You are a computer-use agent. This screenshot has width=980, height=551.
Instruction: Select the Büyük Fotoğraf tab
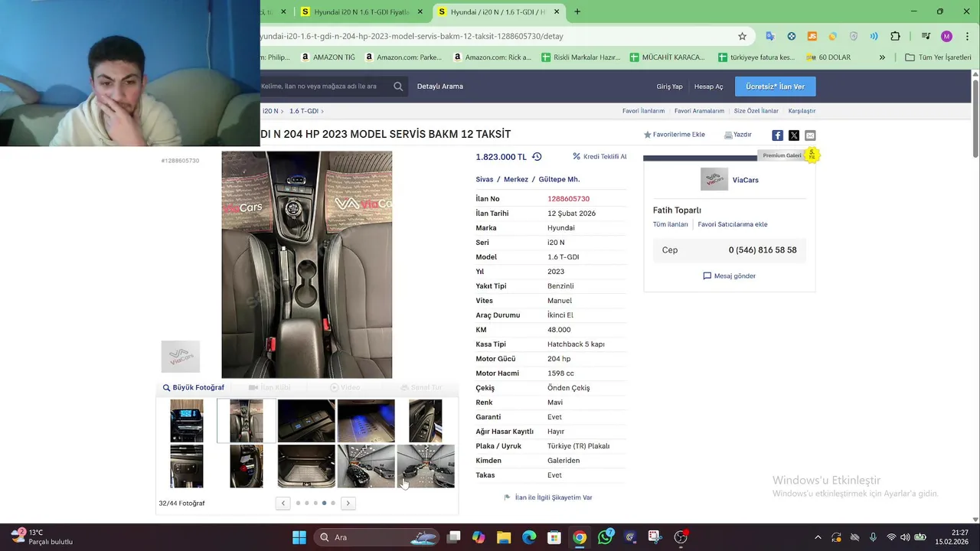point(193,387)
